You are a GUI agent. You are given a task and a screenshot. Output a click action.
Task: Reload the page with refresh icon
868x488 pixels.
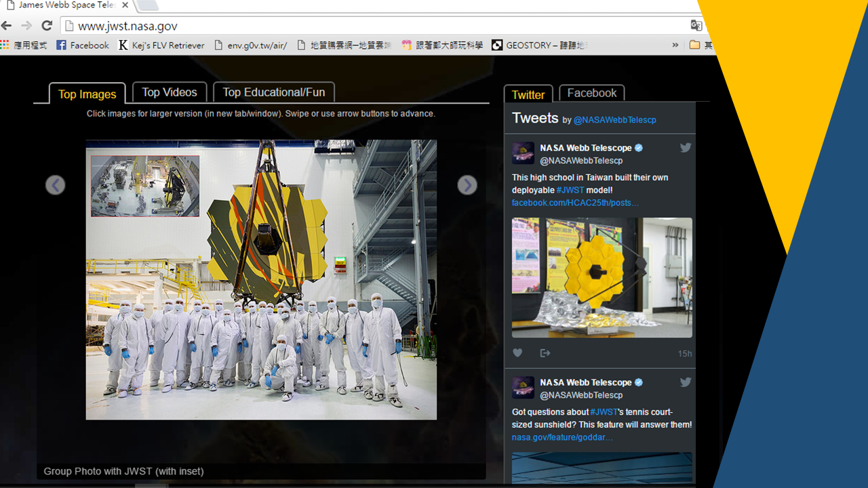click(x=47, y=26)
